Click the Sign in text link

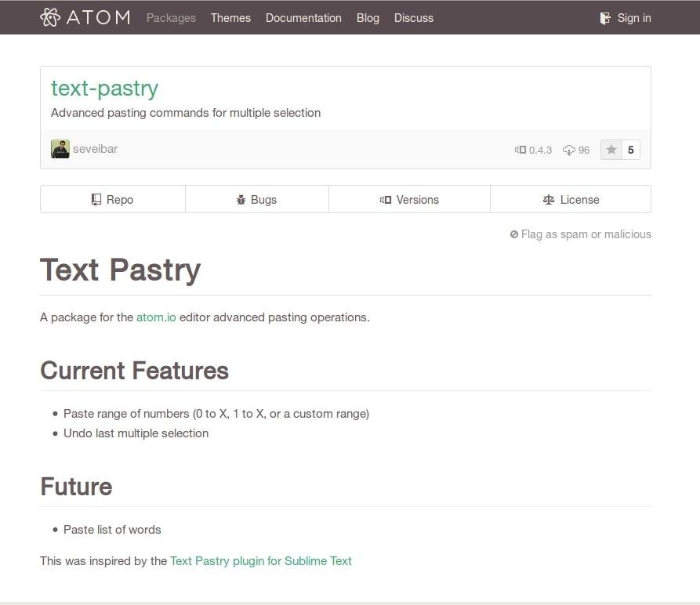click(x=634, y=18)
